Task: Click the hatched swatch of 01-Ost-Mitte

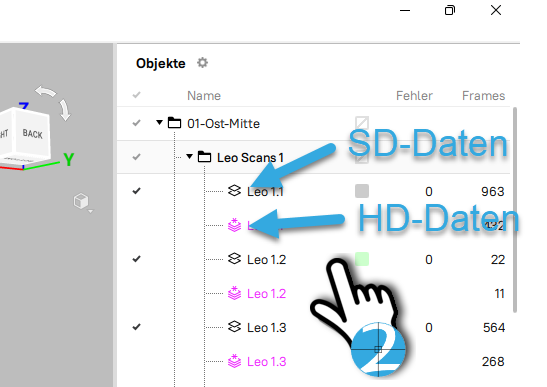Action: [362, 123]
